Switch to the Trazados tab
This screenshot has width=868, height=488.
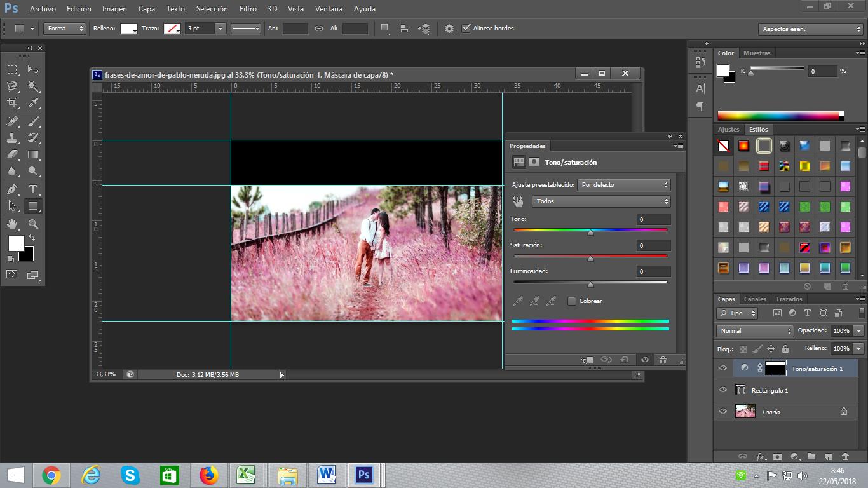[789, 299]
